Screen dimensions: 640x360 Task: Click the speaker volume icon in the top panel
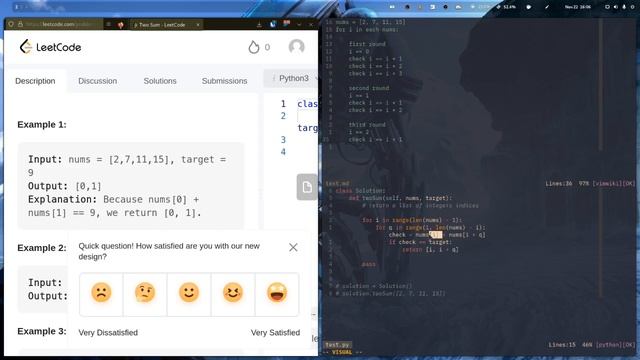616,7
